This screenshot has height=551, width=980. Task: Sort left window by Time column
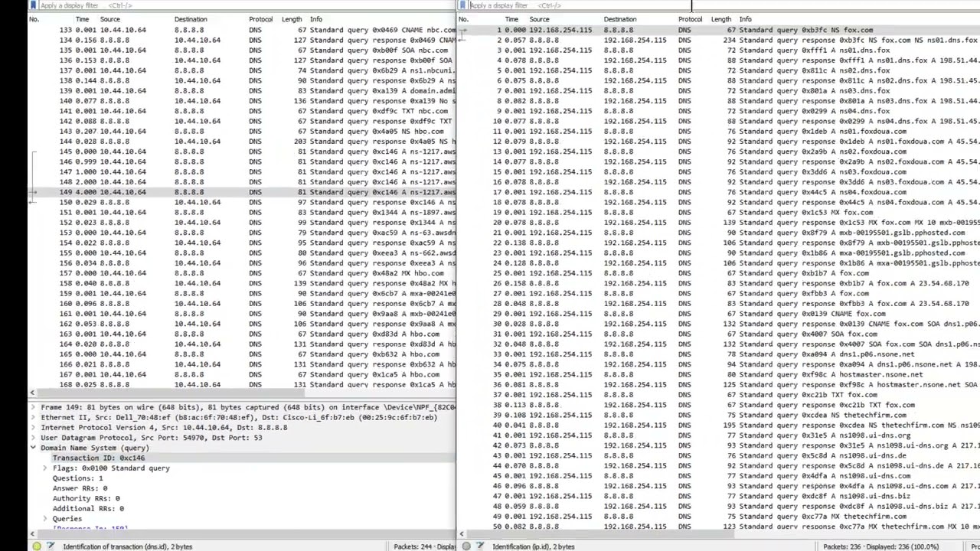click(82, 19)
